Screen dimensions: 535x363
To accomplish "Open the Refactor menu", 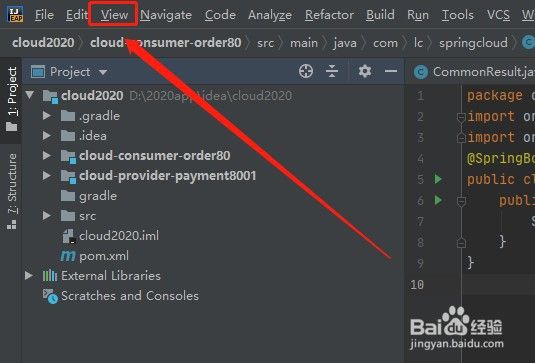I will click(x=329, y=15).
